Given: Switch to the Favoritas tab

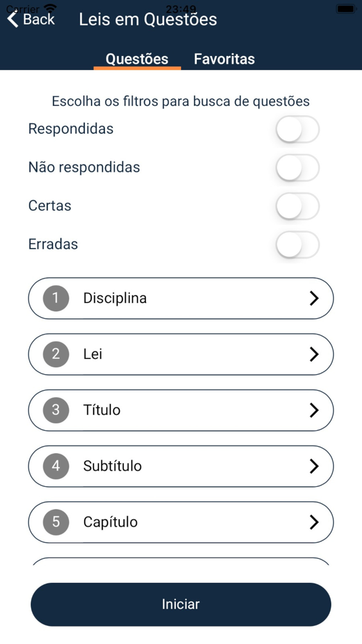Looking at the screenshot, I should [224, 58].
